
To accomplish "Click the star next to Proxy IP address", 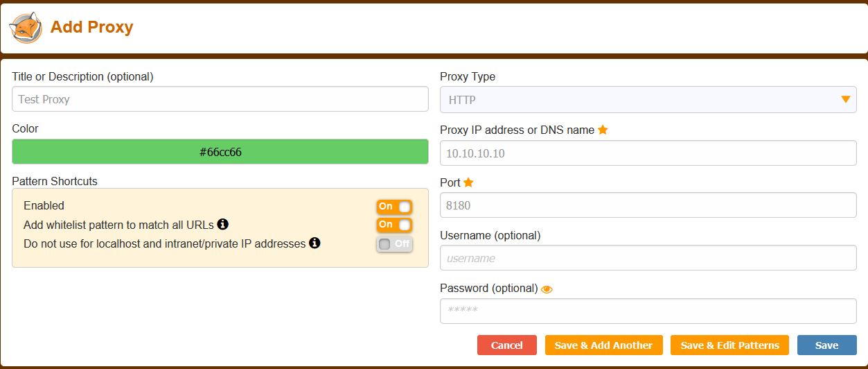I will click(x=603, y=130).
